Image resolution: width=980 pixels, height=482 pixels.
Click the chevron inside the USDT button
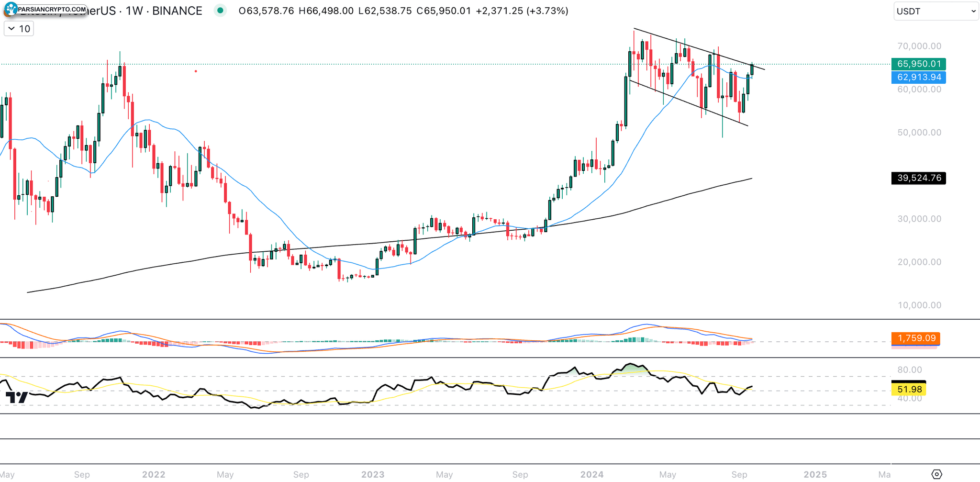[973, 11]
